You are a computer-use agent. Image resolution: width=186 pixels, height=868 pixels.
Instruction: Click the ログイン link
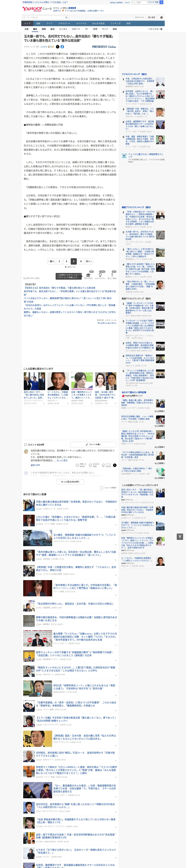pos(57,11)
